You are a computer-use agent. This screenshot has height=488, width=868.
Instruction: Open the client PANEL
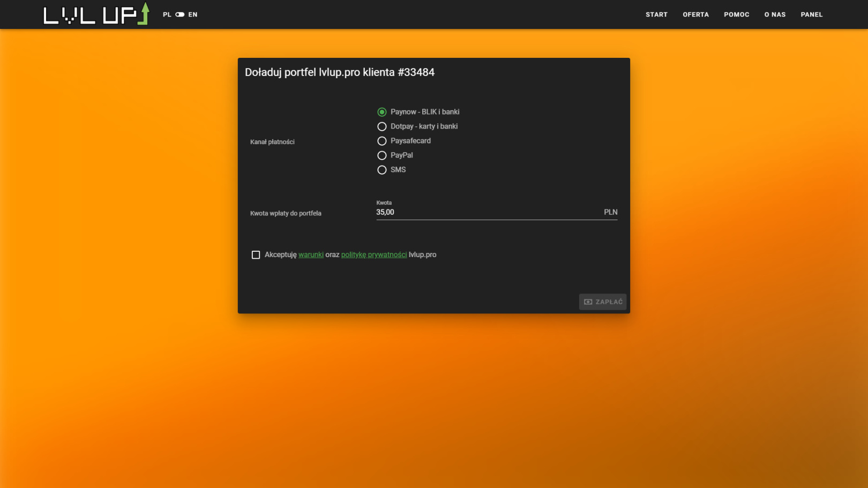coord(811,14)
